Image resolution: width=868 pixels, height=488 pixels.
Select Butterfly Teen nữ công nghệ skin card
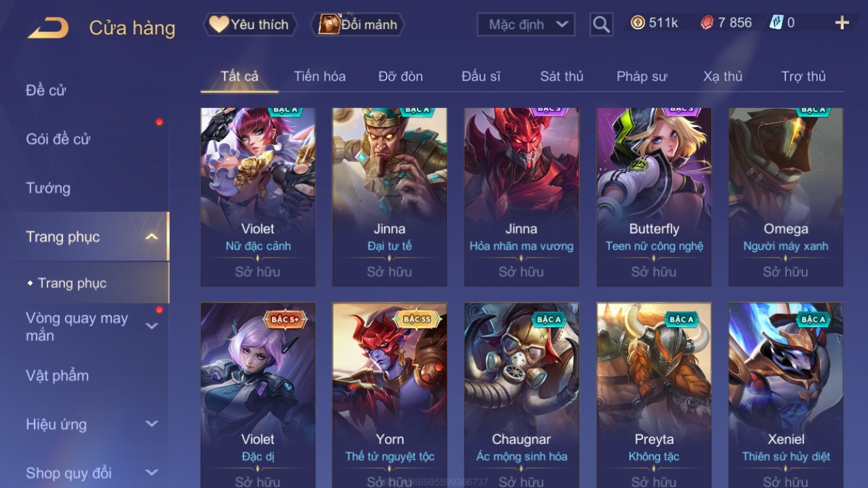654,197
